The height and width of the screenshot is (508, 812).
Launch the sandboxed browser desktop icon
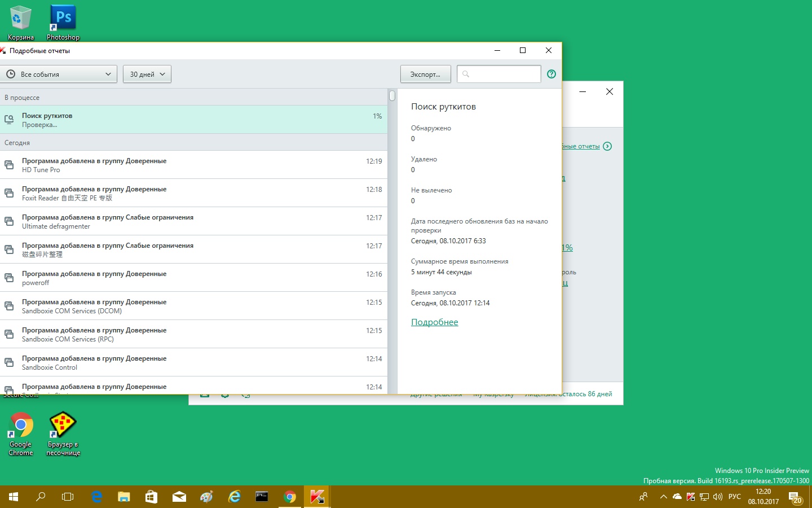[x=63, y=433]
